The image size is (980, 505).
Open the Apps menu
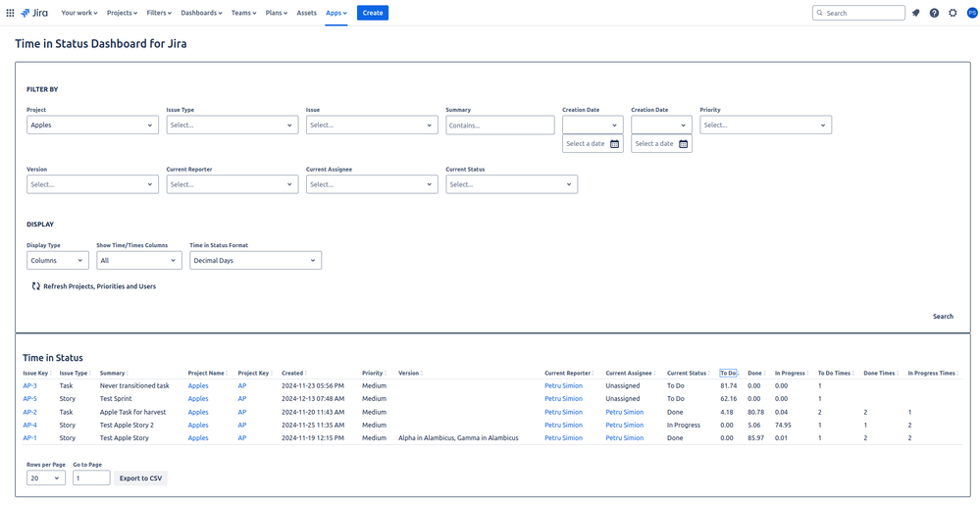pyautogui.click(x=336, y=13)
